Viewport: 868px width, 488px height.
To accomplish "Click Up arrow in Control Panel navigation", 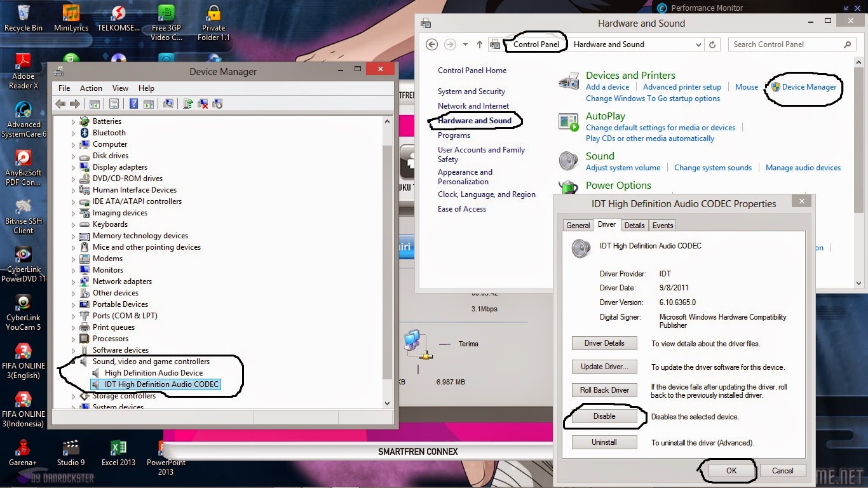I will point(480,44).
